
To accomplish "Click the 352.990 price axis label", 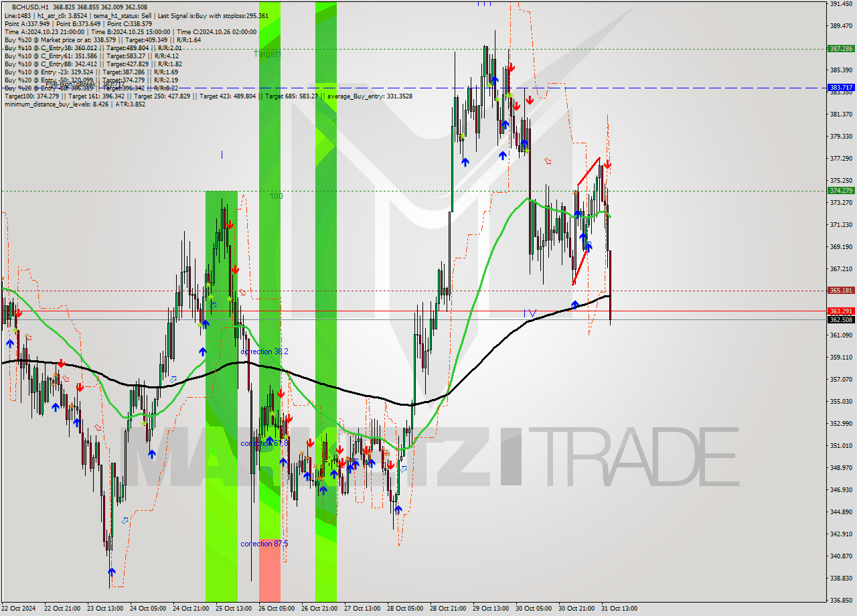I will tap(841, 424).
